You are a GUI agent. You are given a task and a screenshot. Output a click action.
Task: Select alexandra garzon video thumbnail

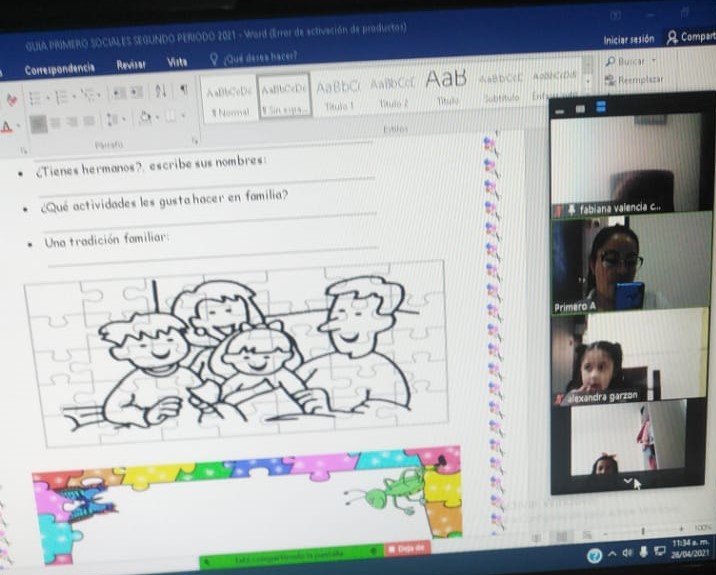[630, 356]
